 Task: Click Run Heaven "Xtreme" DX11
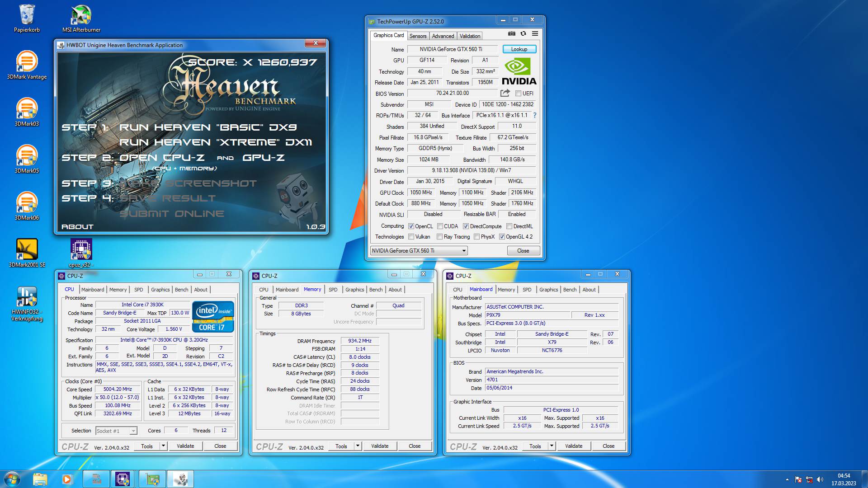[x=216, y=142]
